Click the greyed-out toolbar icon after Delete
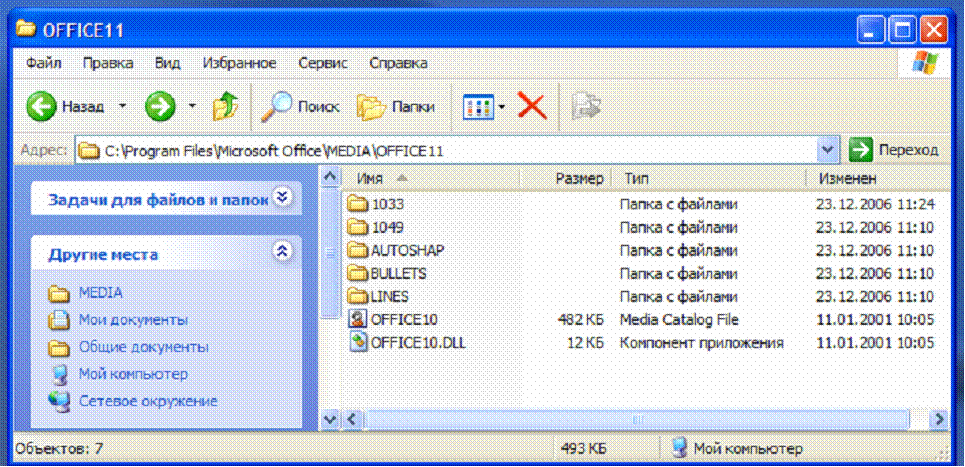Image resolution: width=965 pixels, height=467 pixels. (585, 107)
